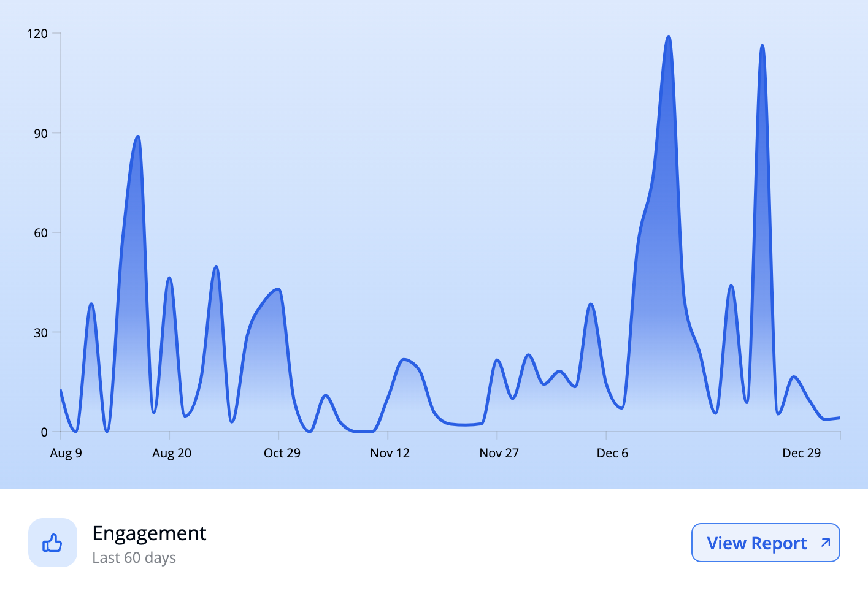This screenshot has height=599, width=868.
Task: Select the 60 mark on the y-axis
Action: pyautogui.click(x=39, y=233)
